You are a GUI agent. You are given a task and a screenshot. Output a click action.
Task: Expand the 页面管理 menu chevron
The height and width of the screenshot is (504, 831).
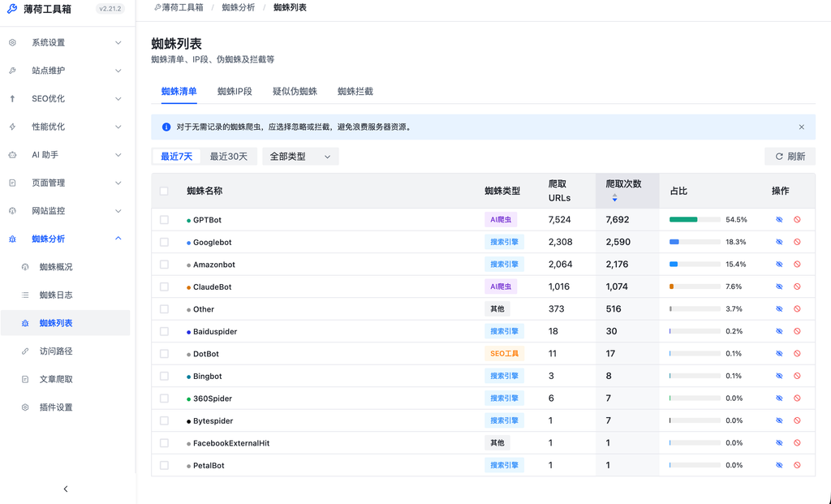coord(118,183)
